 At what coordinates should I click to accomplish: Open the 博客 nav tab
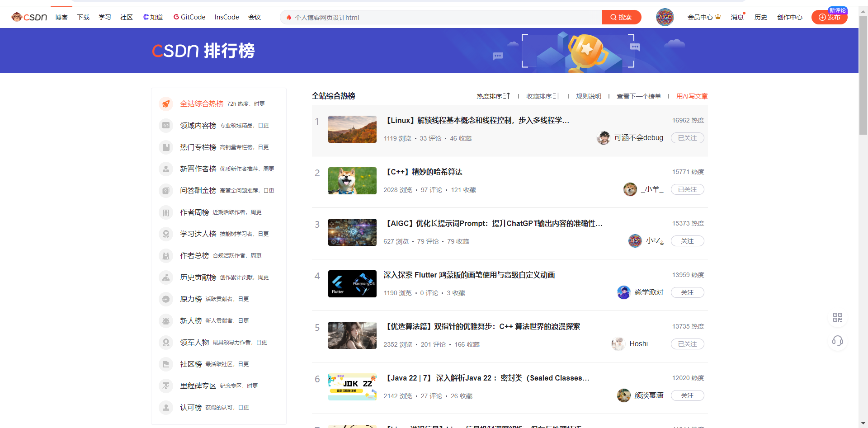61,17
